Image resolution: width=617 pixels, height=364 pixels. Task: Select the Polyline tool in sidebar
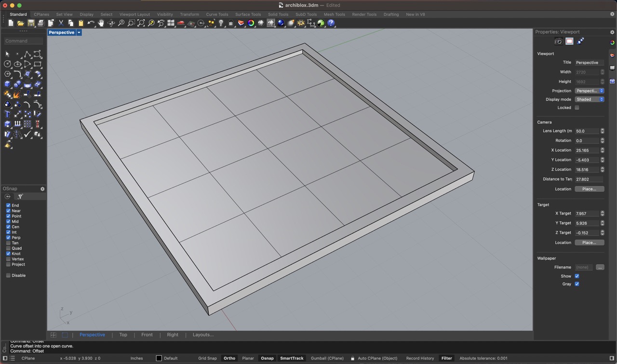(27, 54)
